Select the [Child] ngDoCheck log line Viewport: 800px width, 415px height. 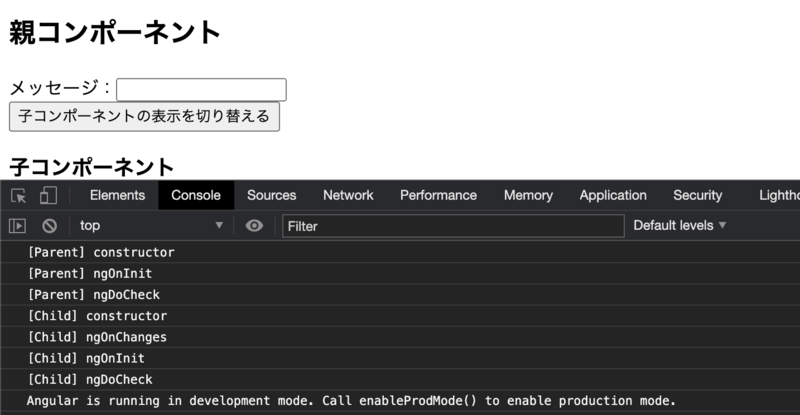tap(400, 379)
